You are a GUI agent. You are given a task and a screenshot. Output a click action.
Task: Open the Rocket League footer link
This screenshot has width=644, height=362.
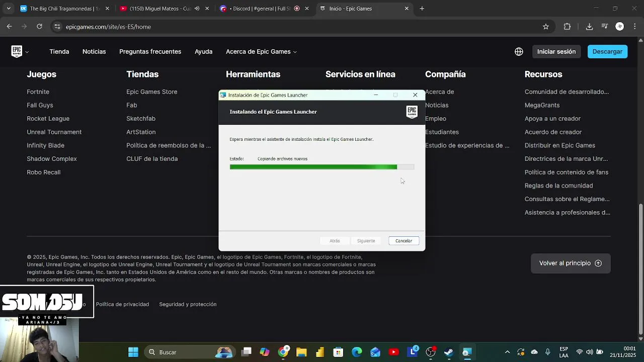click(48, 119)
